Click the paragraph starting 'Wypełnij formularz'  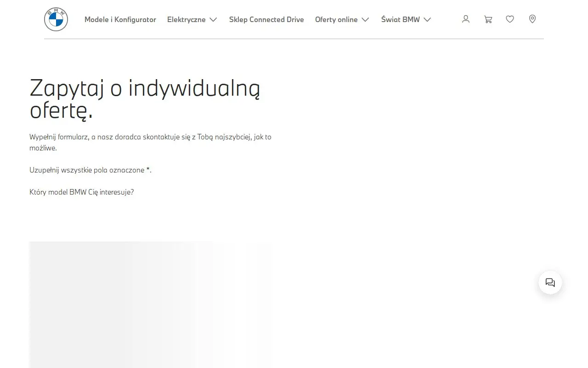[150, 142]
